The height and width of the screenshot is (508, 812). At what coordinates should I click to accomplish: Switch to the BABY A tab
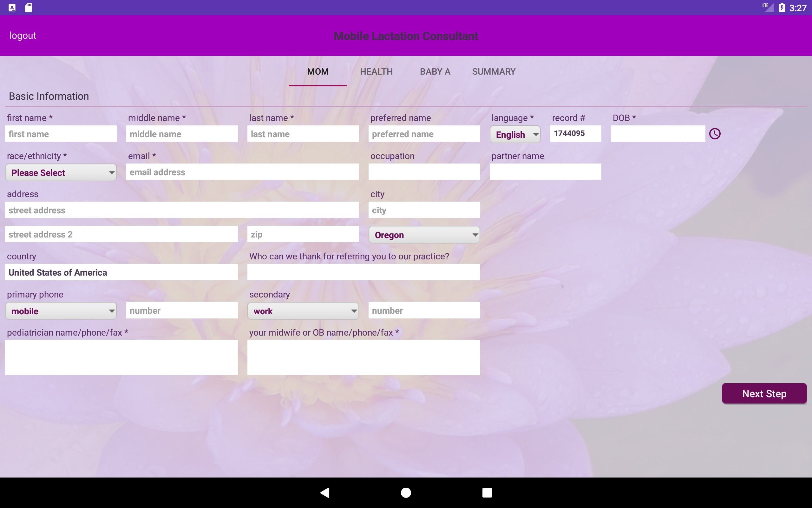(435, 71)
